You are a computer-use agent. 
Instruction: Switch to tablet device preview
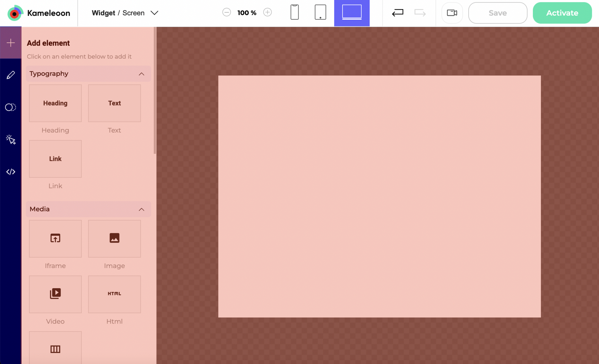point(320,12)
